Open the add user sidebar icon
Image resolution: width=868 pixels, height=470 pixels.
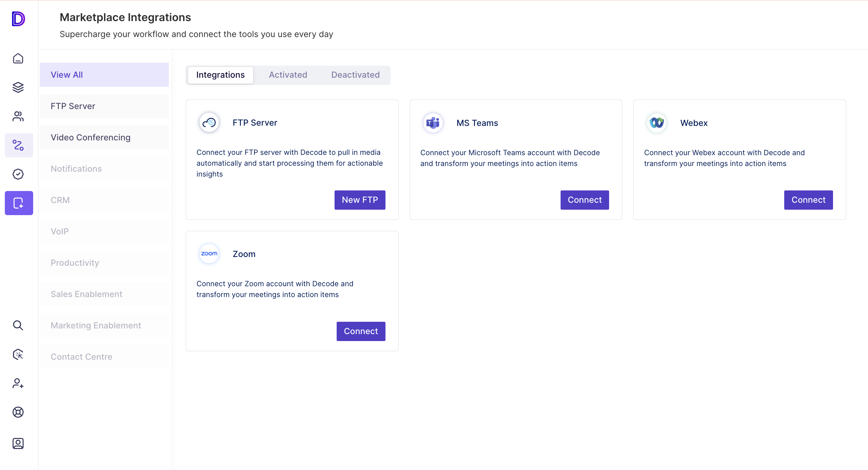(x=18, y=384)
